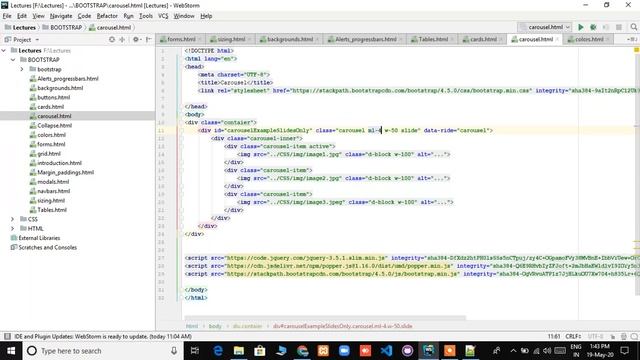The width and height of the screenshot is (640, 360).
Task: Click the Stop square icon in run toolbar
Action: click(x=619, y=27)
